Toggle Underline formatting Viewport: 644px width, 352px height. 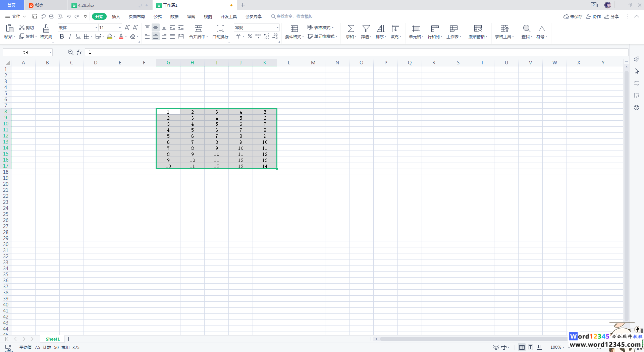click(x=78, y=37)
